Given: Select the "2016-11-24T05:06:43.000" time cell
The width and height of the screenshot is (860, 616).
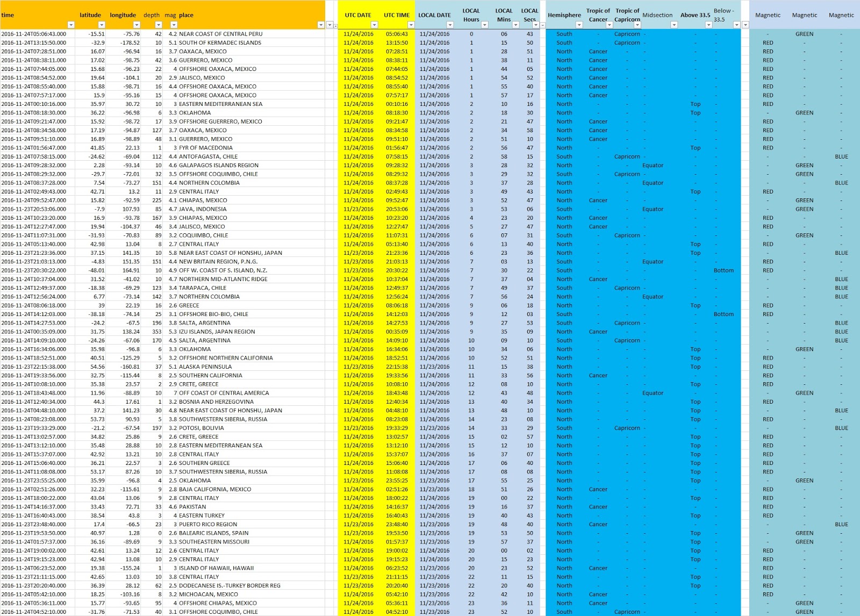Looking at the screenshot, I should pos(38,34).
